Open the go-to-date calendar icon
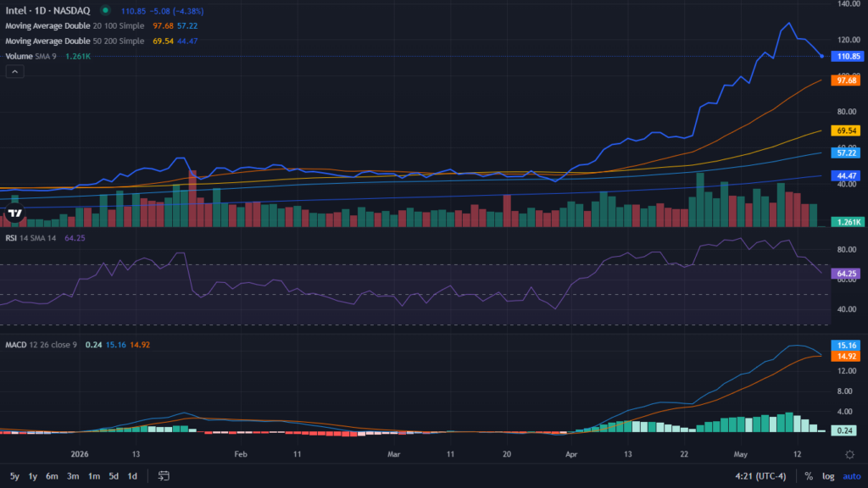Screen dimensions: 868x488 [164, 476]
